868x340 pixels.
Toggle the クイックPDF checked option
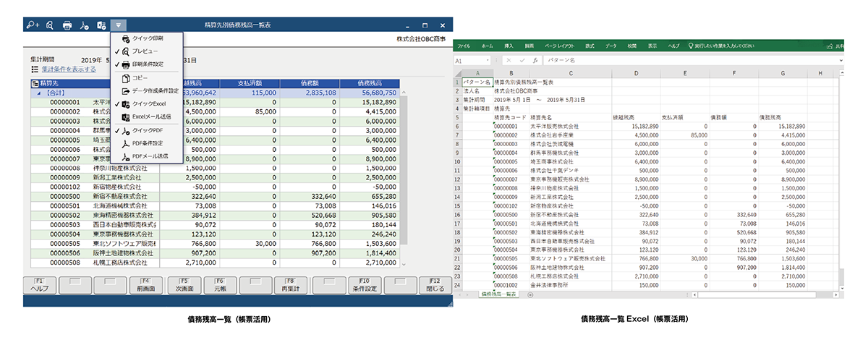click(148, 131)
